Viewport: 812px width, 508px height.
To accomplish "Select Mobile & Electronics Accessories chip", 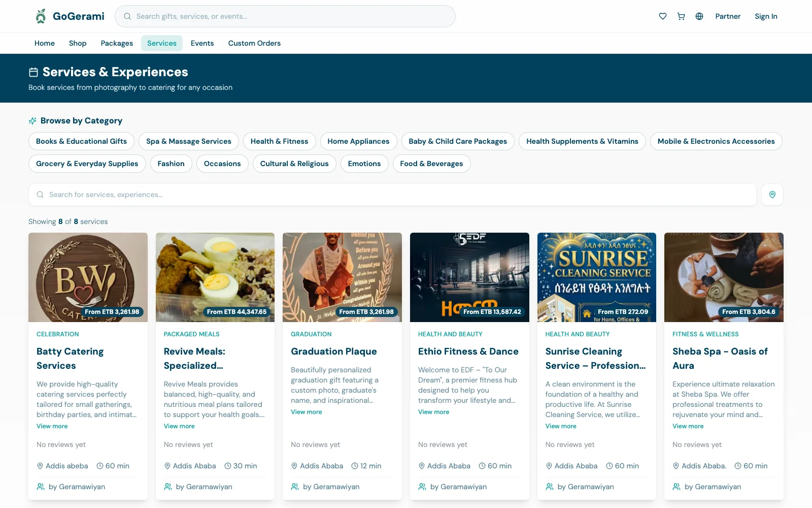I will [716, 141].
